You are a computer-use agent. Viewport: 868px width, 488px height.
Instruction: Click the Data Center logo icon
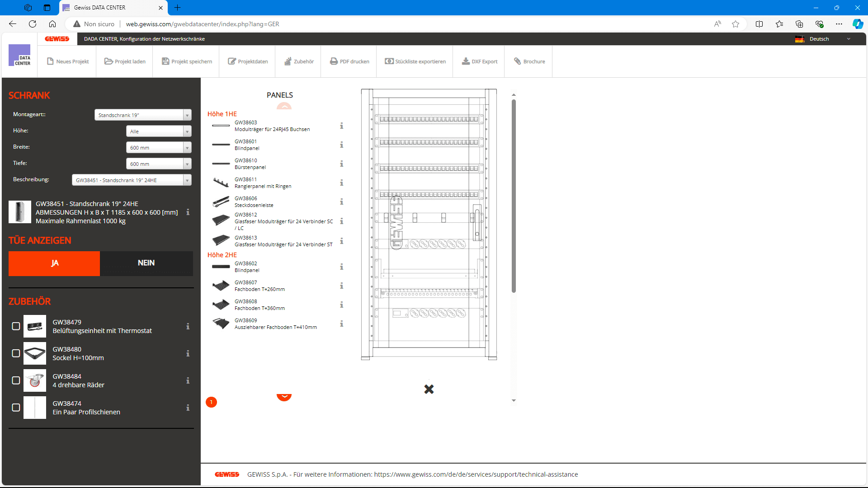tap(20, 55)
